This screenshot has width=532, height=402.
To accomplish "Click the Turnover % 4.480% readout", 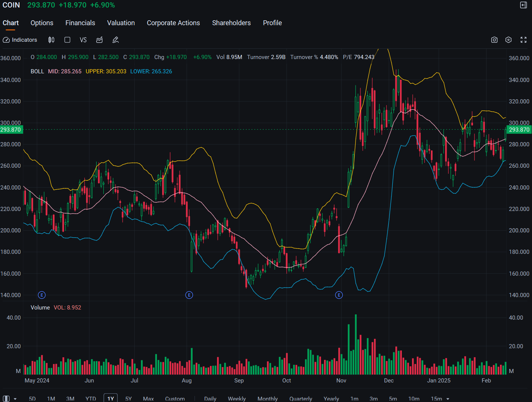I will pos(314,57).
